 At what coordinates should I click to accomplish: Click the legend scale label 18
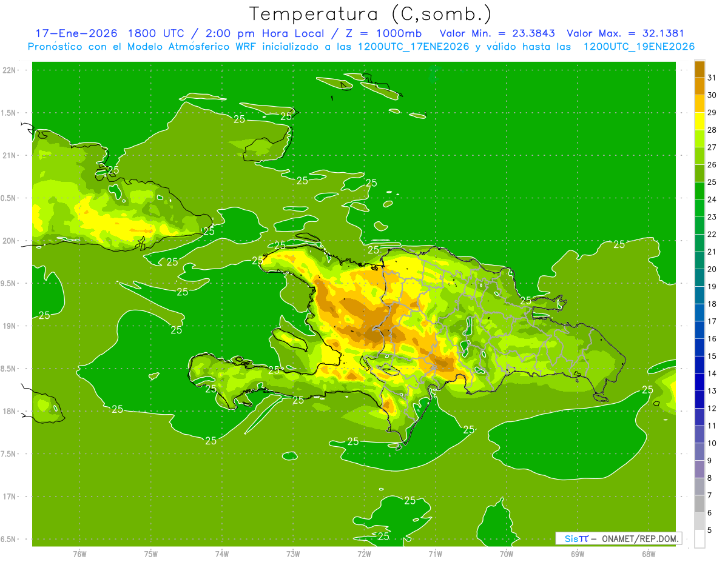click(x=712, y=304)
